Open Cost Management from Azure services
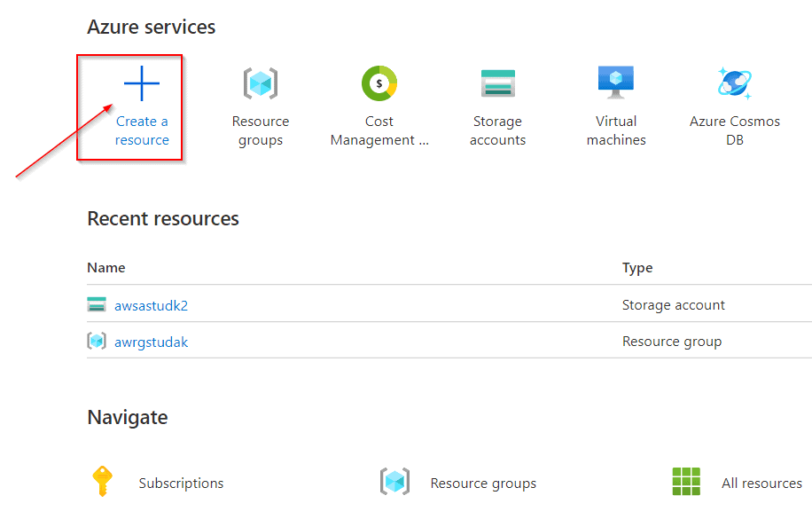 (x=379, y=83)
